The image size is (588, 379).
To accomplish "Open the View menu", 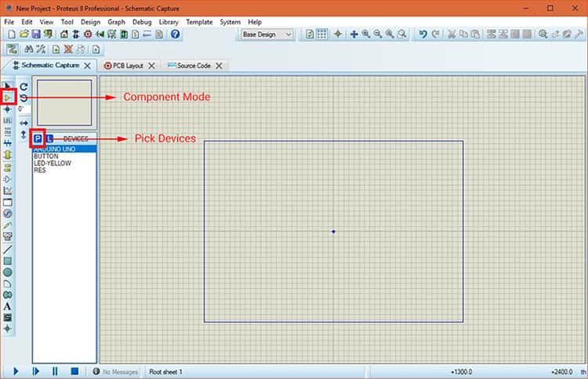I will coord(46,22).
